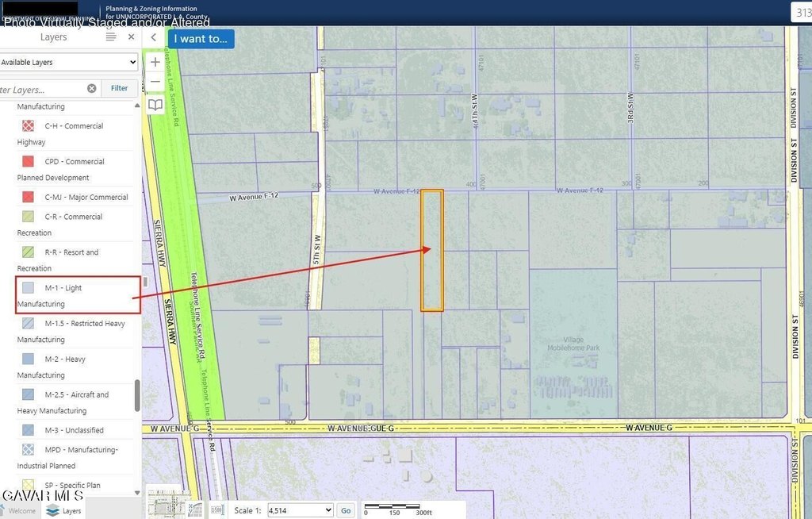Click the CPD Commercial Planned Development swatch
Screen dimensions: 812x519
(x=28, y=161)
